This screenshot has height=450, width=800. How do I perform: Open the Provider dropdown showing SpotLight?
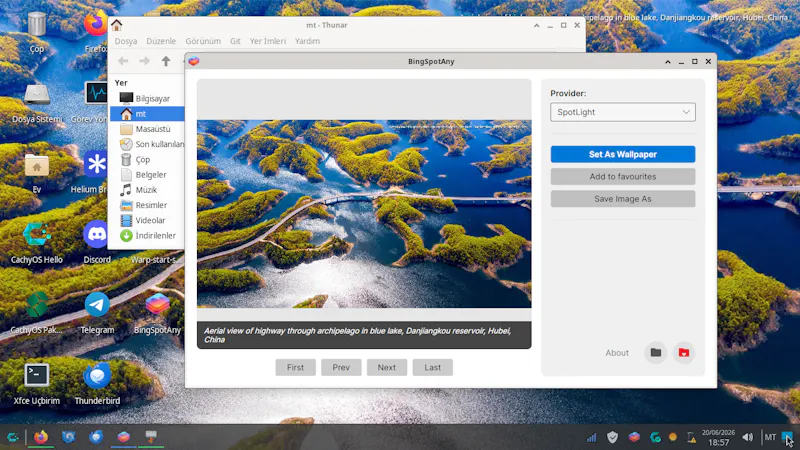622,112
